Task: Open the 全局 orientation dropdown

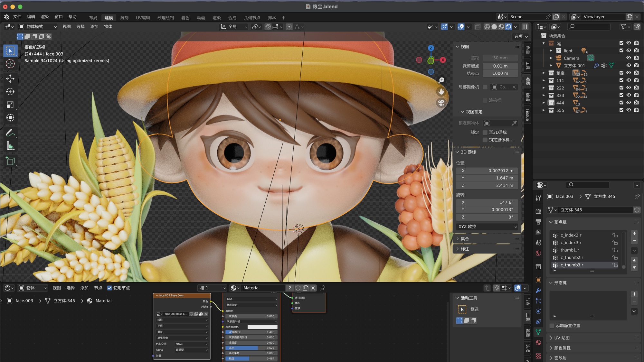Action: (234, 27)
